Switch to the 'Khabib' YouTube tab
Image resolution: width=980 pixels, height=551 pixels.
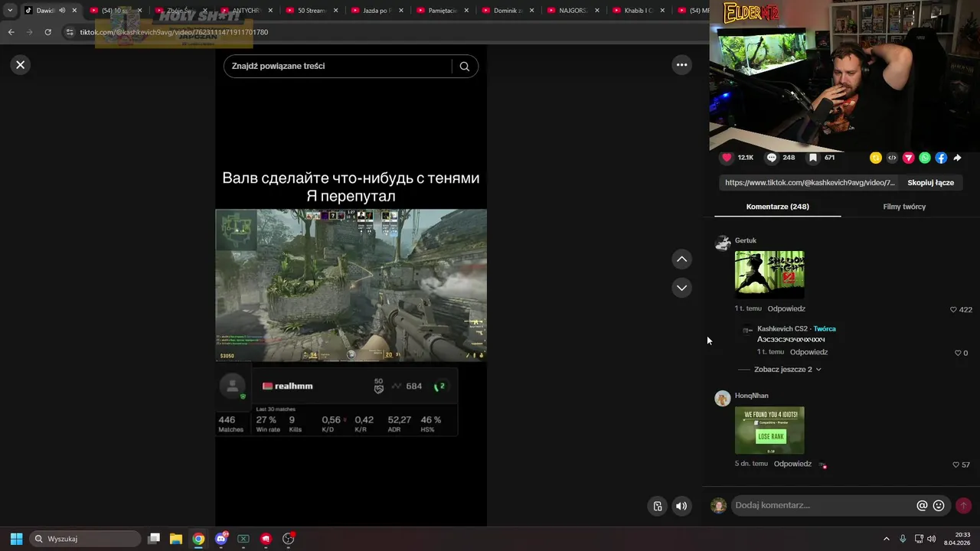tap(639, 11)
